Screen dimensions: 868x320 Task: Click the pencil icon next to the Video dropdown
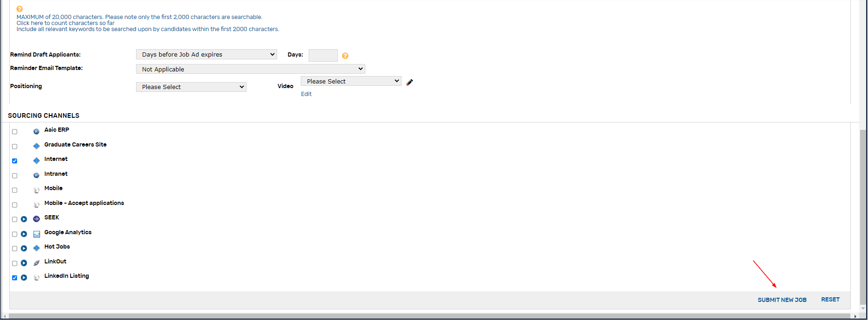pyautogui.click(x=409, y=82)
